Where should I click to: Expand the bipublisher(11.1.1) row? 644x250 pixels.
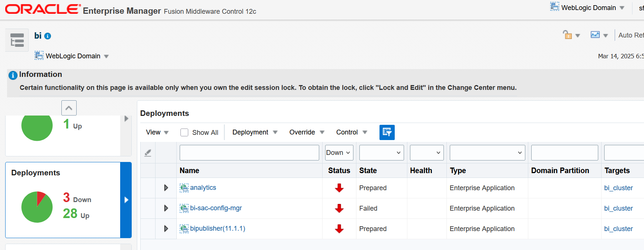pyautogui.click(x=166, y=229)
